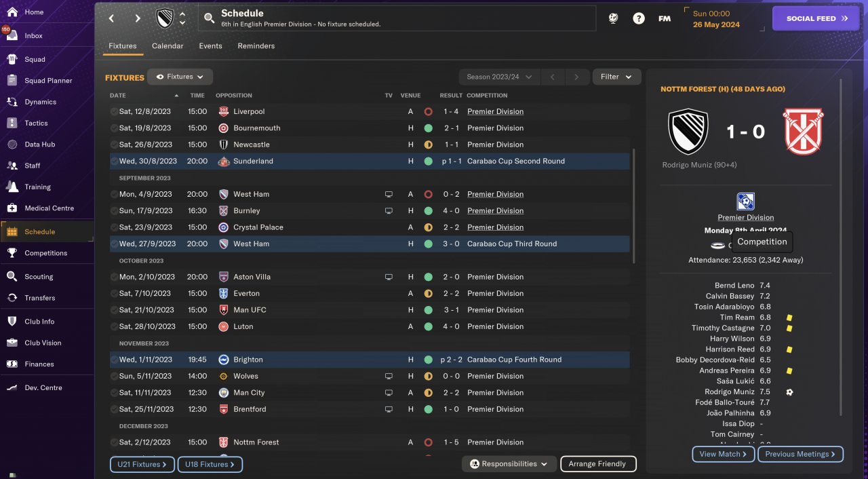This screenshot has width=868, height=479.
Task: Click the fixtures list vertical scrollbar
Action: (634, 206)
